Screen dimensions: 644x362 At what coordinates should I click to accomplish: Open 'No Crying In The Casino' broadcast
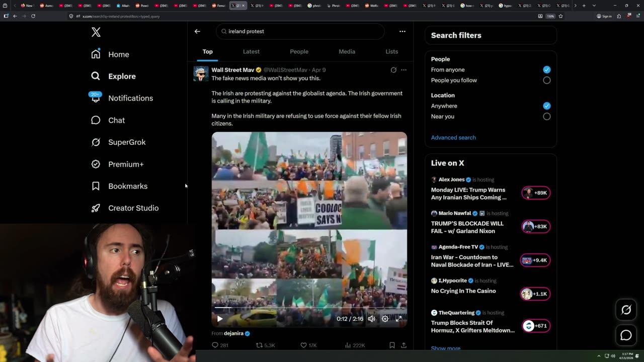point(463,291)
